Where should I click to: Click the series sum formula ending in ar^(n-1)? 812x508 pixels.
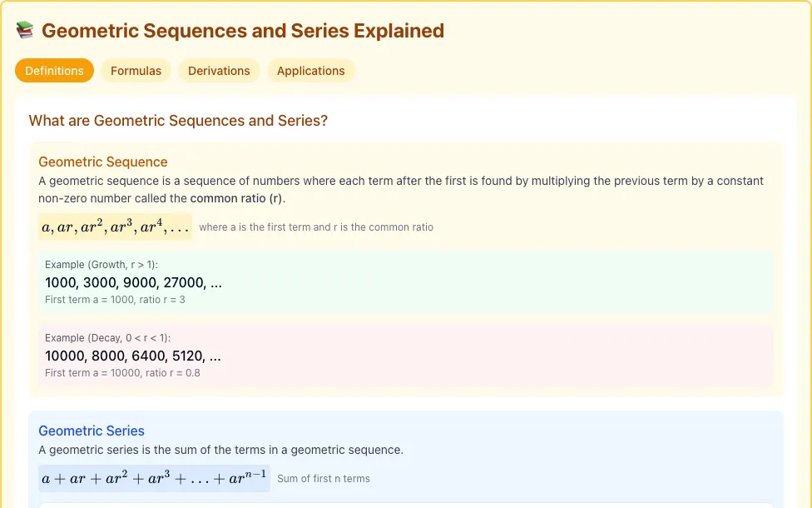click(154, 478)
